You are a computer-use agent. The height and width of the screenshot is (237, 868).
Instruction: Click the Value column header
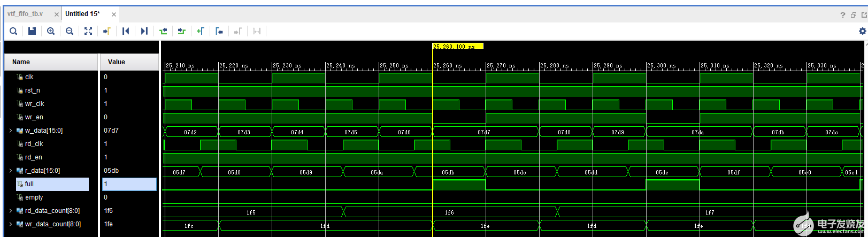[x=129, y=62]
